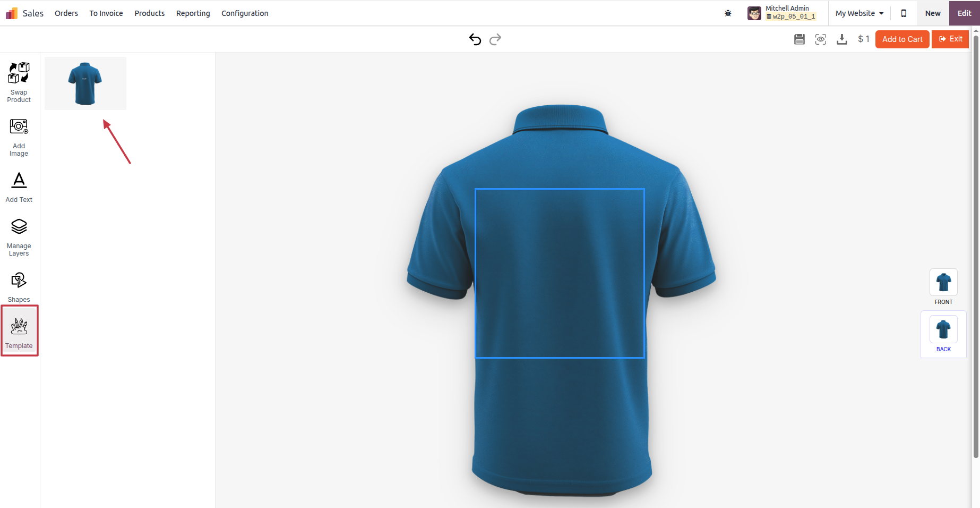980x508 pixels.
Task: Click the Edit button
Action: tap(965, 13)
